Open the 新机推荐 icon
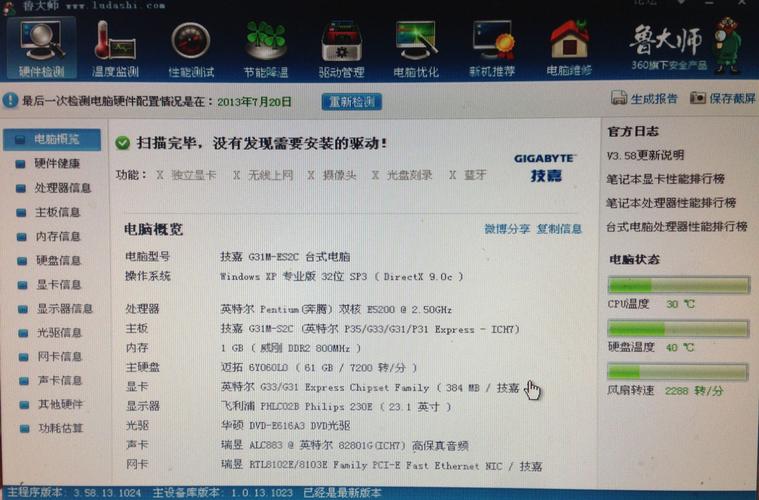Viewport: 759px width, 500px height. click(x=492, y=49)
